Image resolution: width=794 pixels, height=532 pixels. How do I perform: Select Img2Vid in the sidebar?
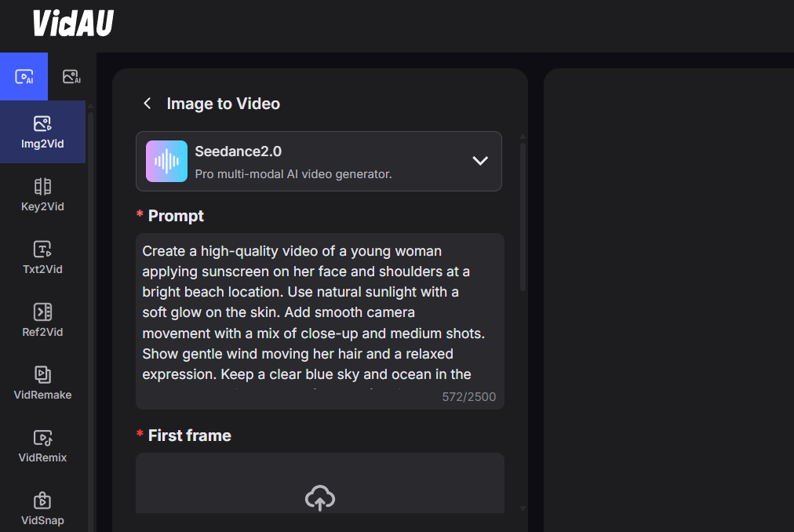[42, 132]
